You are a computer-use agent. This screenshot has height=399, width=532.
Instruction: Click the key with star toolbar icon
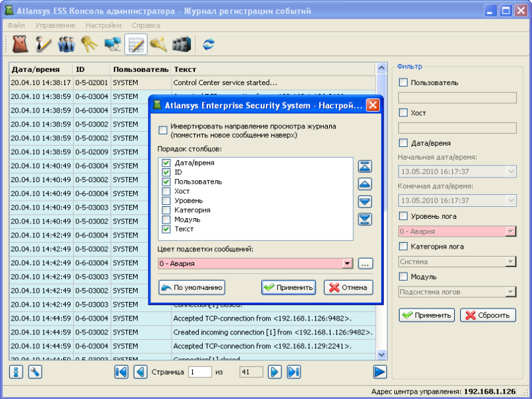(159, 44)
